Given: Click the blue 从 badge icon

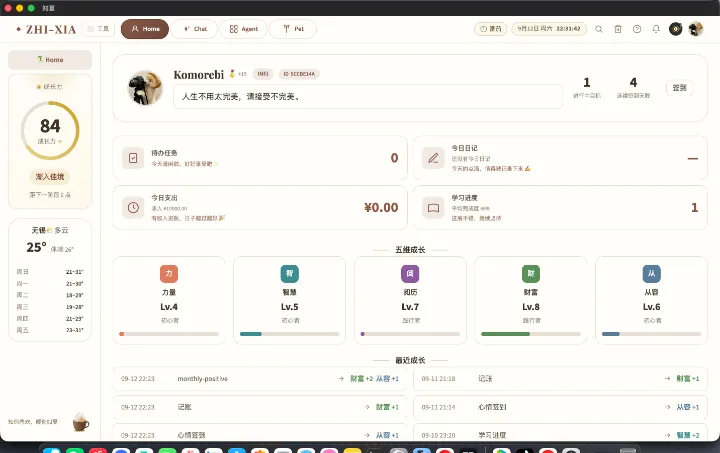Looking at the screenshot, I should pyautogui.click(x=652, y=274).
